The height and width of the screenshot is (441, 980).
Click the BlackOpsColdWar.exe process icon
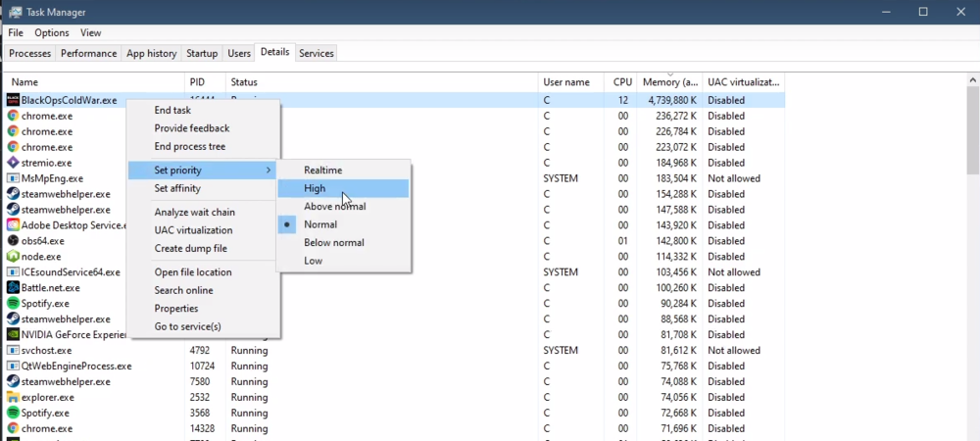click(14, 100)
